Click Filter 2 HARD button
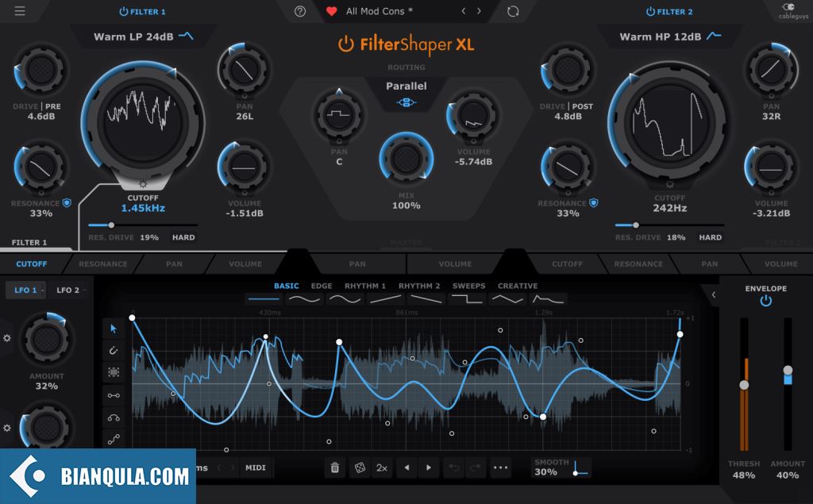813x504 pixels. (x=711, y=237)
